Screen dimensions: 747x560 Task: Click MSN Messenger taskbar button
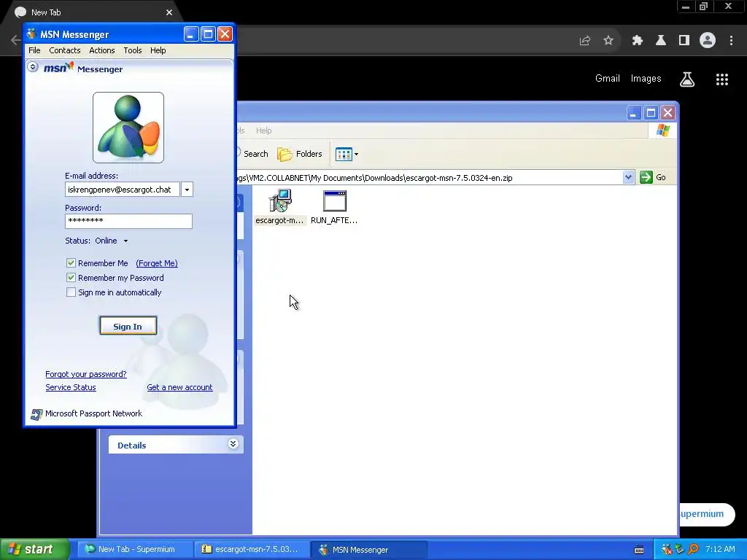click(x=369, y=550)
